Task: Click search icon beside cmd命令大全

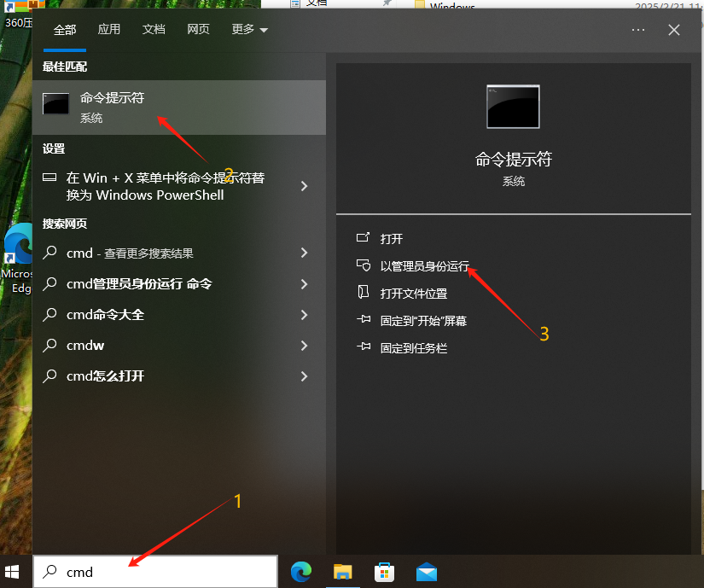Action: [49, 315]
